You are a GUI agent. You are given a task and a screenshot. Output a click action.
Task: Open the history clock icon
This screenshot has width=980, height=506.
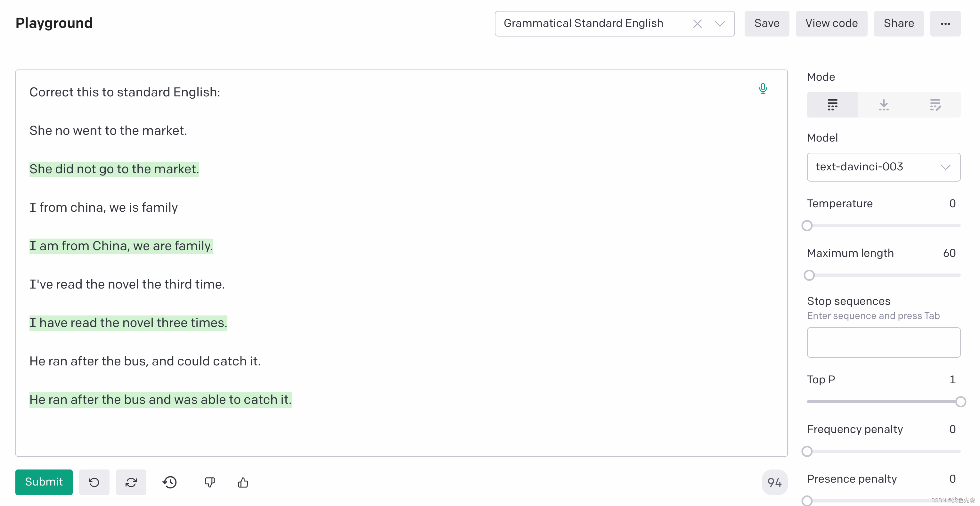170,482
